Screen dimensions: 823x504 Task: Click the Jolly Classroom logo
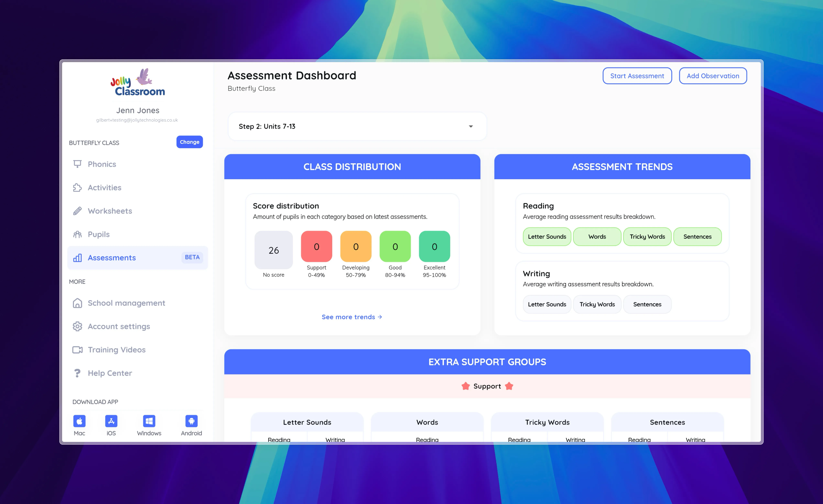[x=138, y=83]
